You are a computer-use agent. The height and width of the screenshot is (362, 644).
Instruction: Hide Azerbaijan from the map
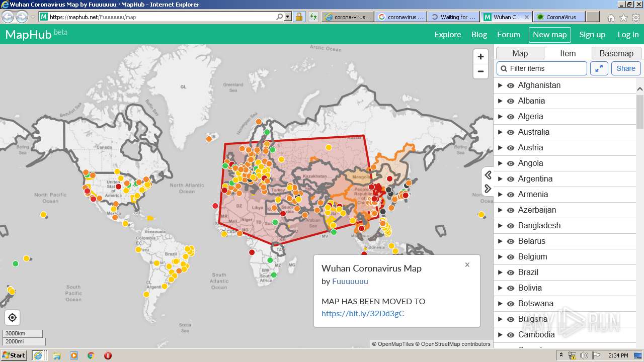click(x=511, y=210)
